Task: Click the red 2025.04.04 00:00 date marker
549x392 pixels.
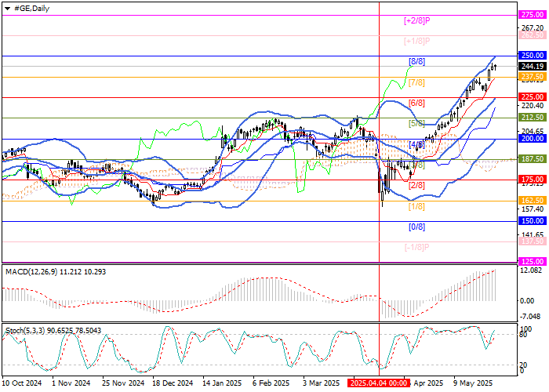Action: coord(379,383)
